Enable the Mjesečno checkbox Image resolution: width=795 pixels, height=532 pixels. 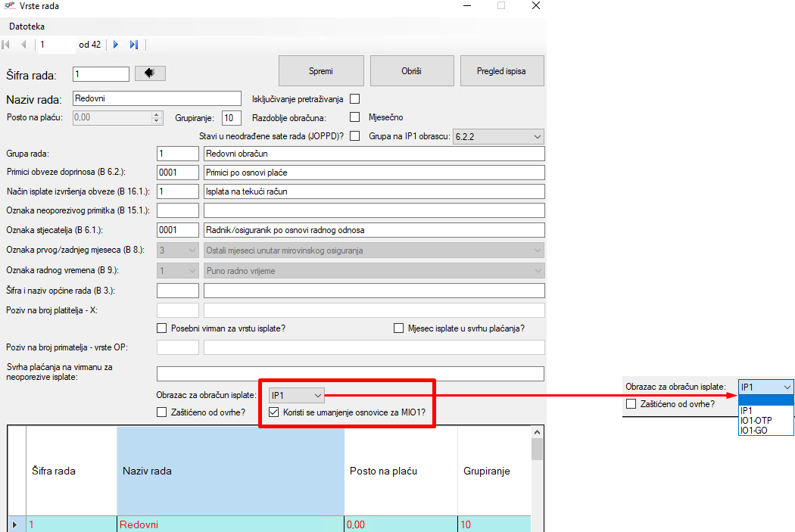pos(354,117)
